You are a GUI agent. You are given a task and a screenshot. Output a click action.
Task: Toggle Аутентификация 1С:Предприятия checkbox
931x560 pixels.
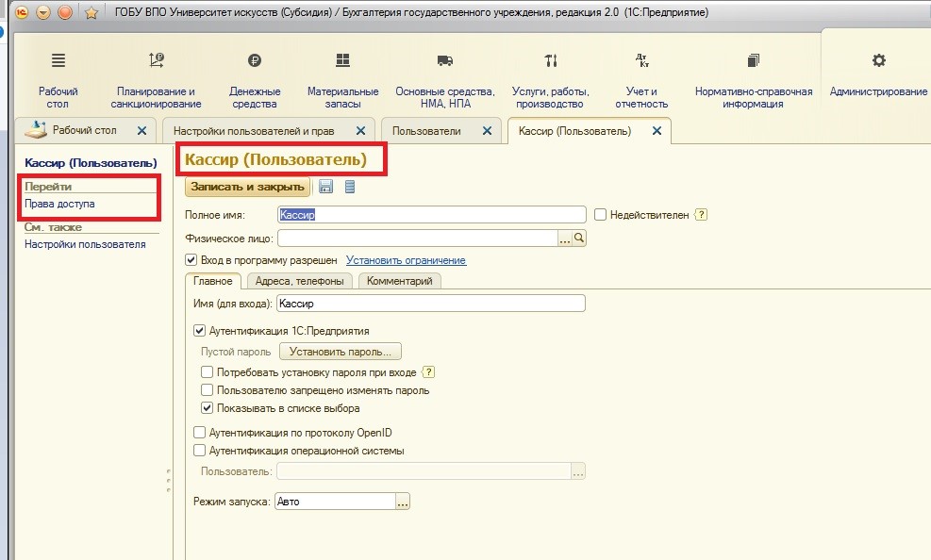point(200,331)
